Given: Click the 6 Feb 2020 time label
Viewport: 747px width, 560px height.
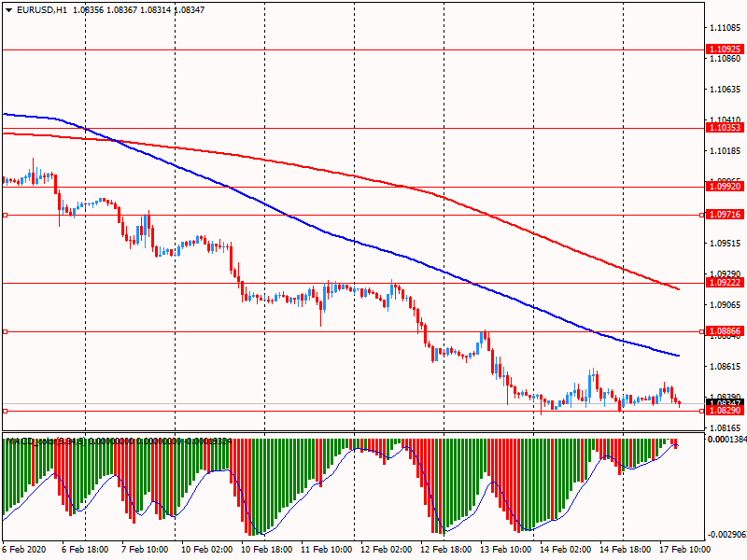Looking at the screenshot, I should point(24,549).
